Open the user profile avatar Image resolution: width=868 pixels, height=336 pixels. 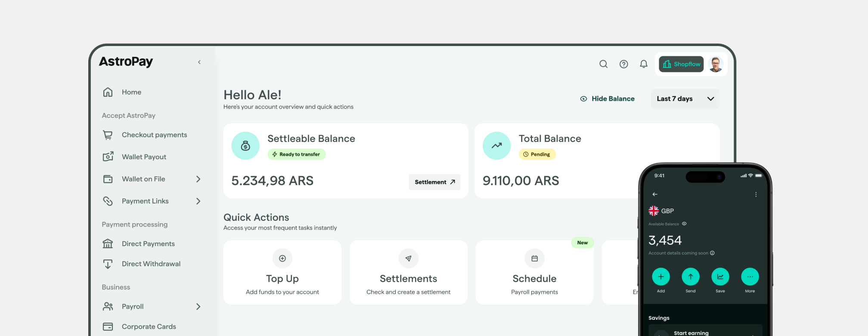click(716, 64)
